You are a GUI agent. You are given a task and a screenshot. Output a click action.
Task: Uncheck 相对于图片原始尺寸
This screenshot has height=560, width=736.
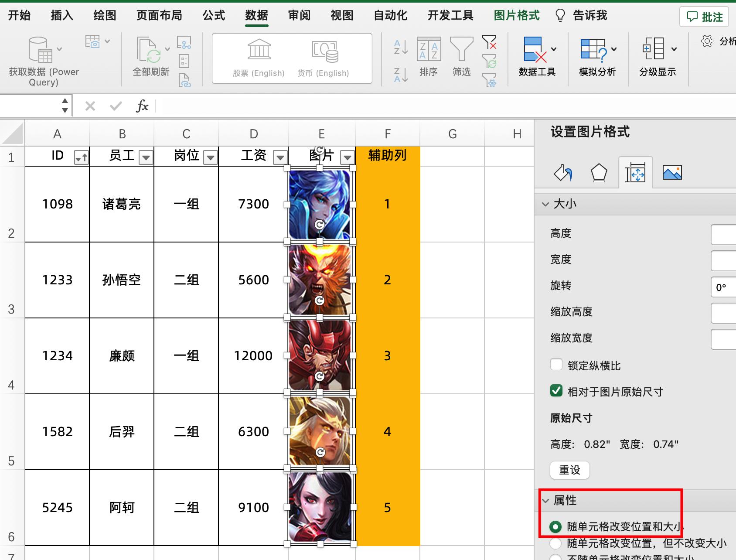[556, 391]
